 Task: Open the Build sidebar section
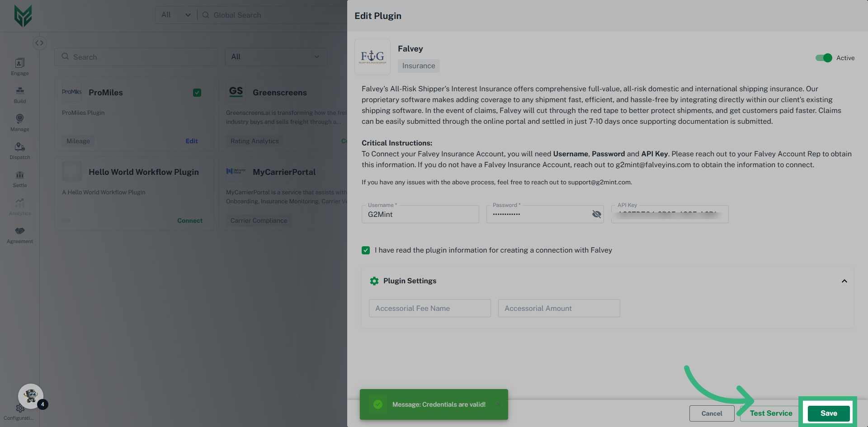20,94
